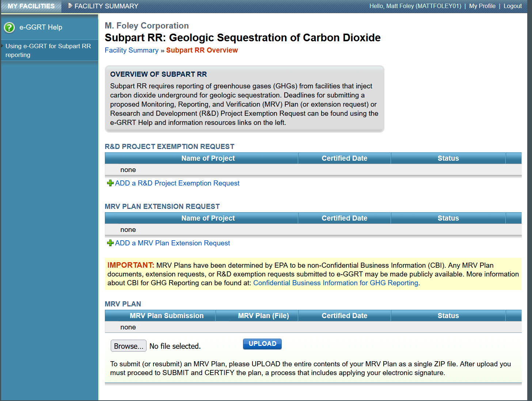Click R&D PROJECT EXEMPTION REQUEST section heading
This screenshot has height=401, width=532.
click(x=170, y=146)
